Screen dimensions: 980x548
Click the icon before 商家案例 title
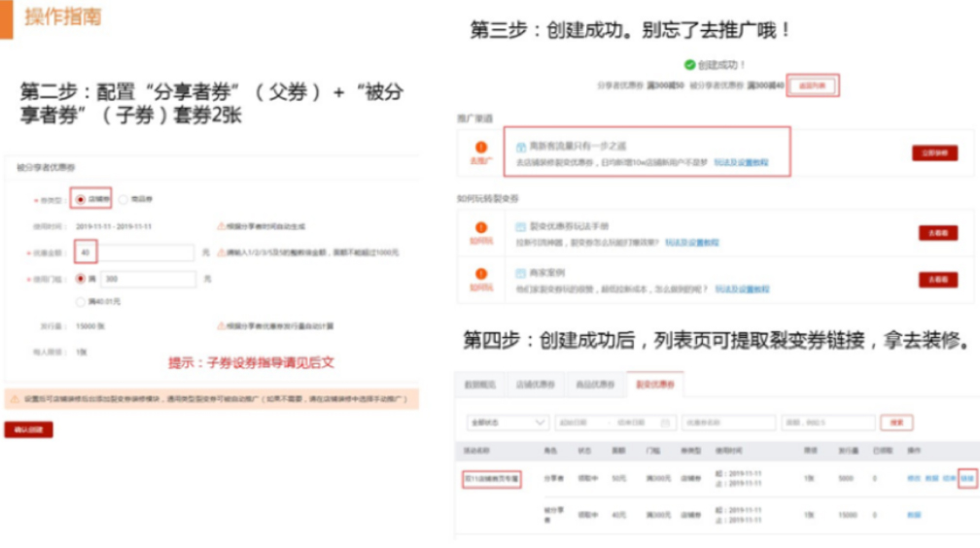[x=521, y=273]
